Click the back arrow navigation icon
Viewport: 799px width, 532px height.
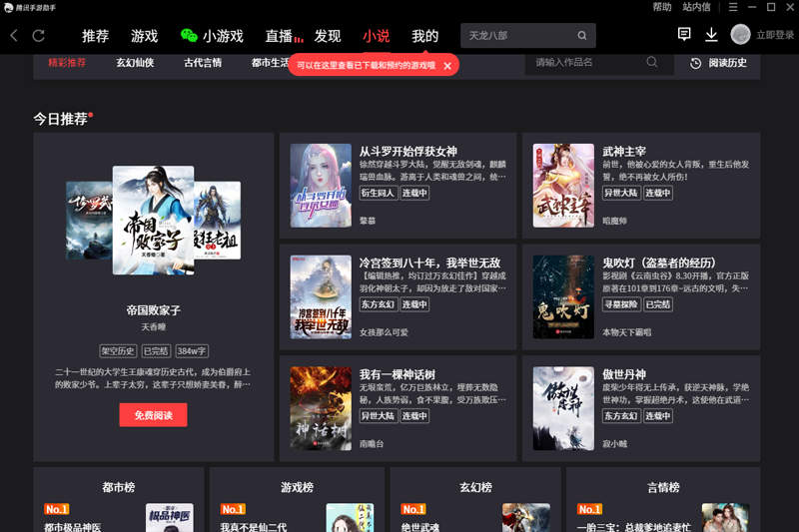click(14, 36)
